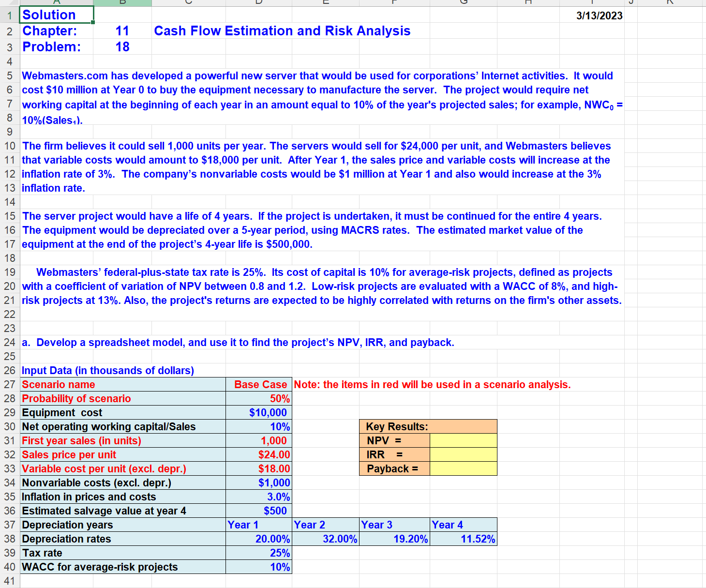Click the Probability of scenario 50% cell
The height and width of the screenshot is (588, 706).
coord(259,398)
